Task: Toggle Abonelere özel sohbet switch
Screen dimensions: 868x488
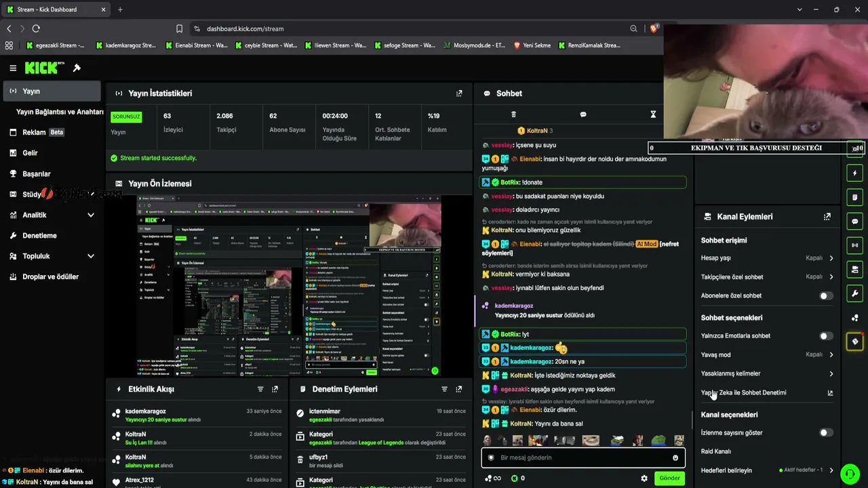Action: coord(825,296)
